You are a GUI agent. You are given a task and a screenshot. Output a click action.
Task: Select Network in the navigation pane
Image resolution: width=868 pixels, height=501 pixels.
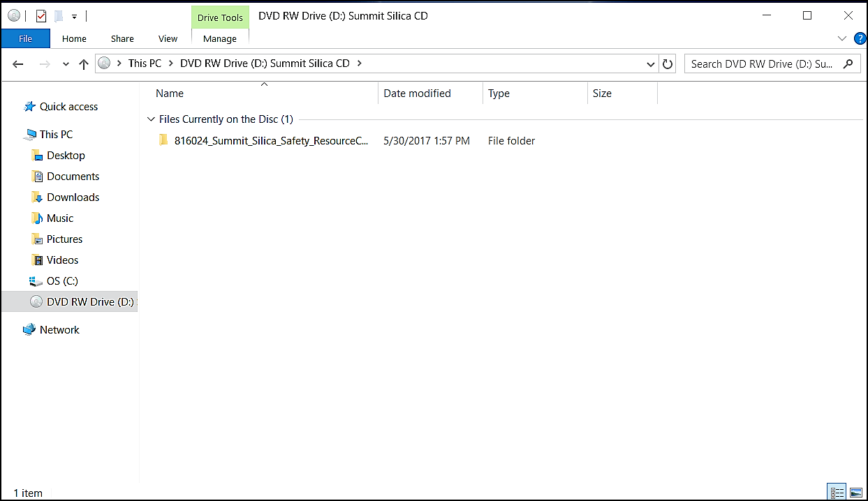59,330
